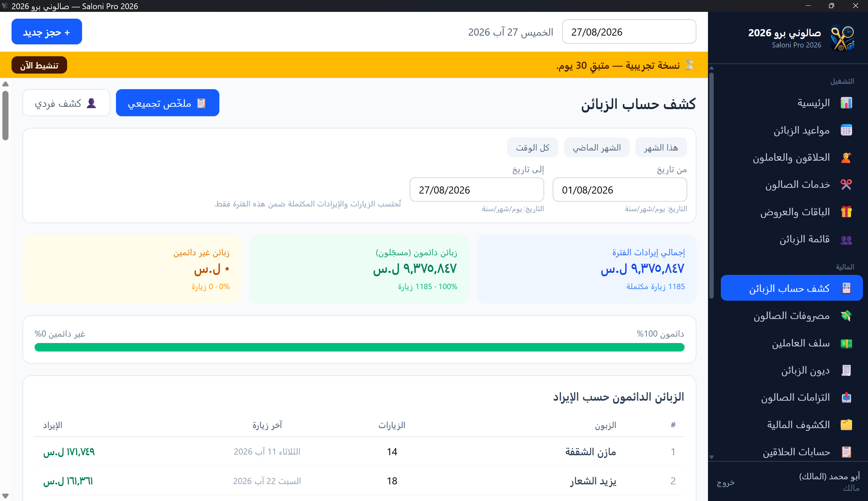Filter by هذا الشهر
The image size is (868, 501).
[661, 147]
